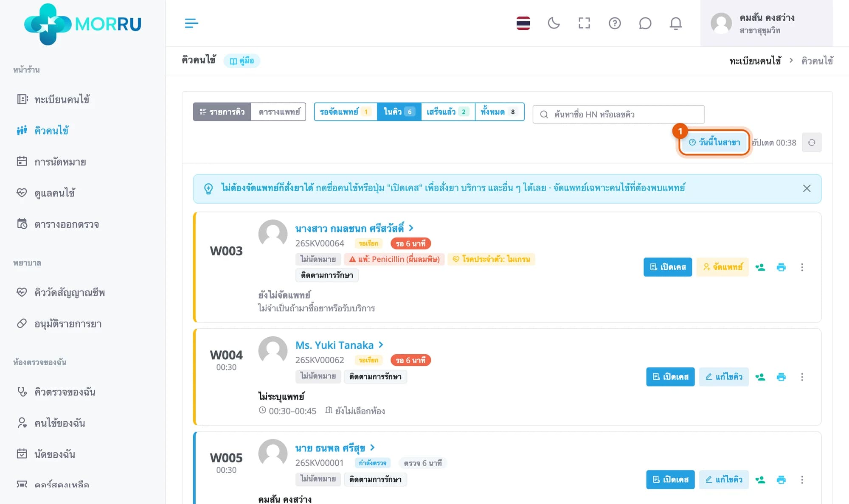
Task: Switch to ตารางแพทย์ view
Action: pyautogui.click(x=279, y=112)
